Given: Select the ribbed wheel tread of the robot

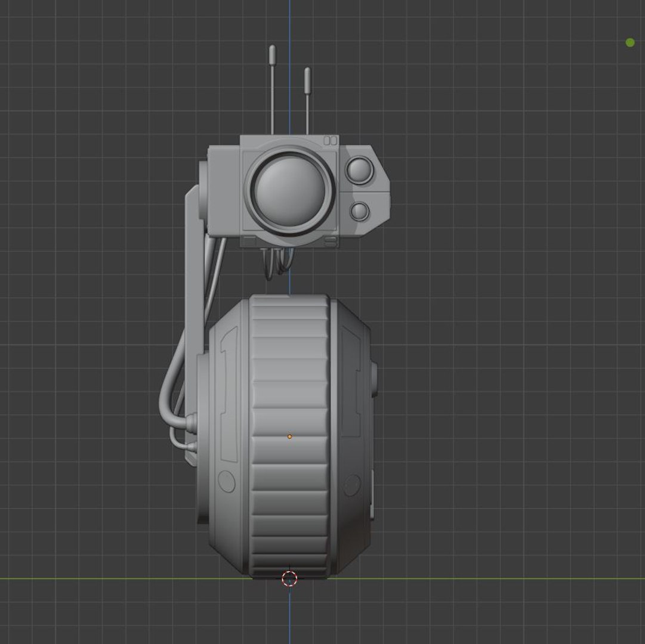Looking at the screenshot, I should click(289, 436).
